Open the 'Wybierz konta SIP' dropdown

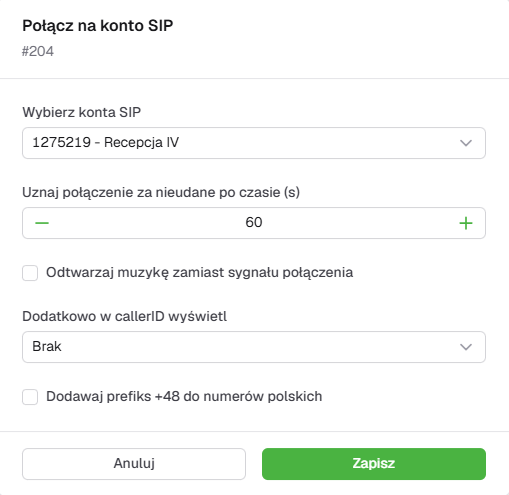pyautogui.click(x=254, y=143)
